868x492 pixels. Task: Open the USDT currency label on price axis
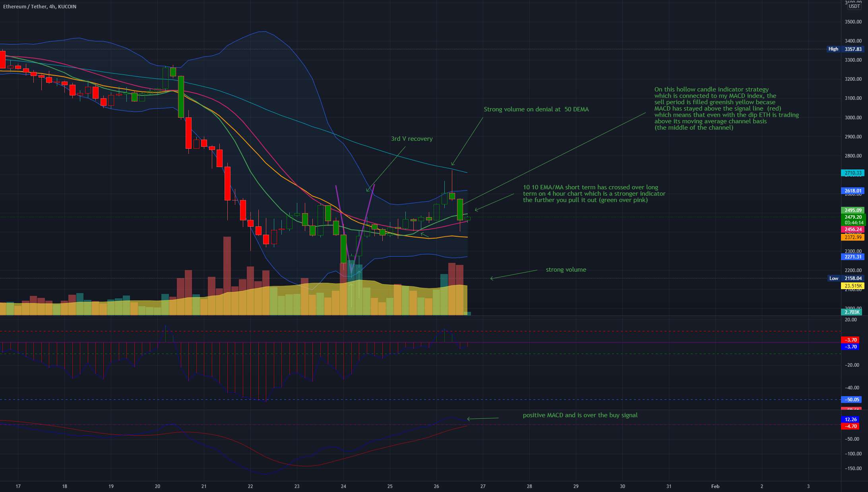(x=854, y=6)
